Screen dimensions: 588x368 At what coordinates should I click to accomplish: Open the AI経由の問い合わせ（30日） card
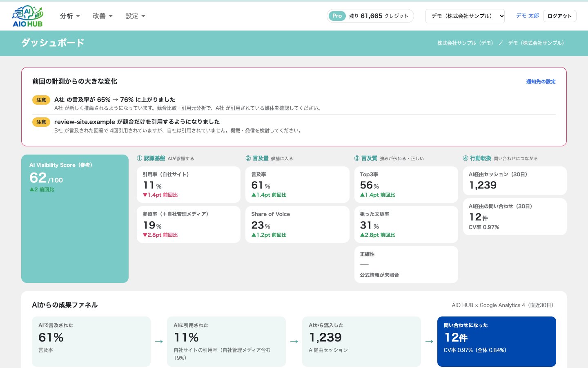point(515,217)
